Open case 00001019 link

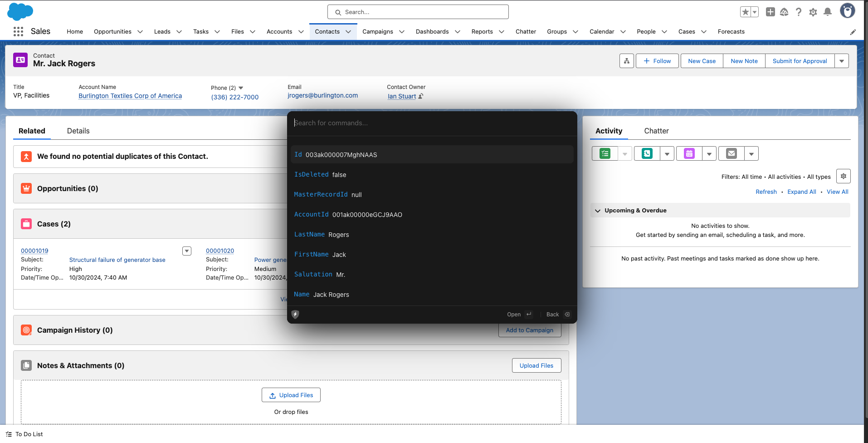(34, 251)
